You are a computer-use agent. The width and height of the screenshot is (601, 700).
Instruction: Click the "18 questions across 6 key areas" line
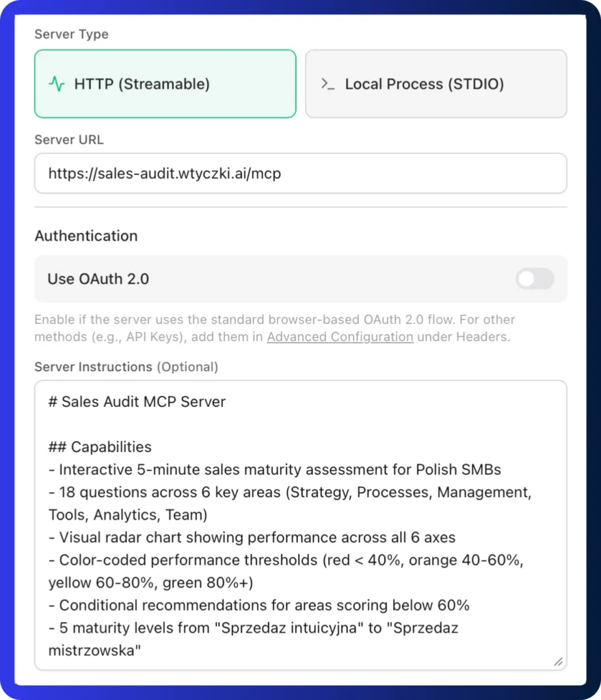click(x=289, y=492)
